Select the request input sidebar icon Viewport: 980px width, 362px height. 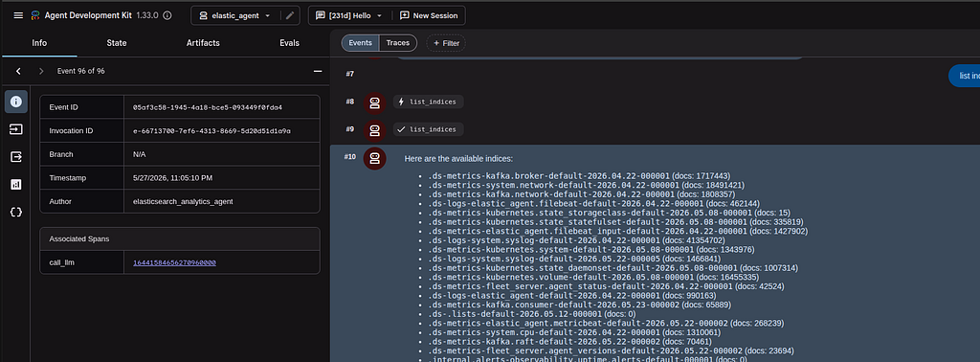click(16, 128)
